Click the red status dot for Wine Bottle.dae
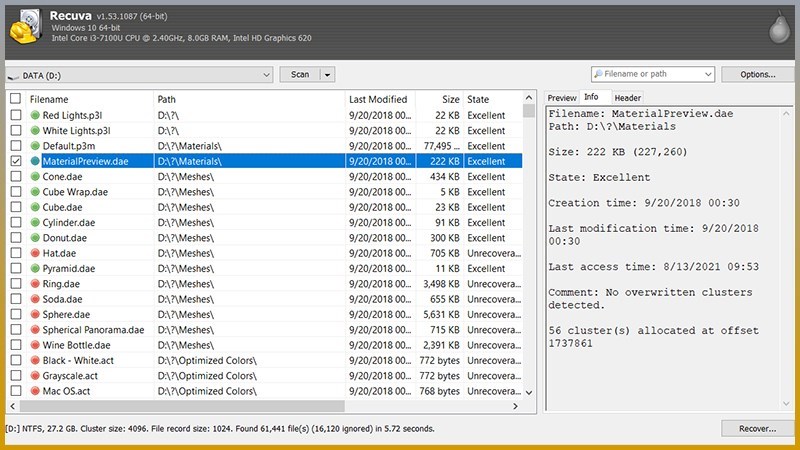800x450 pixels. click(35, 345)
